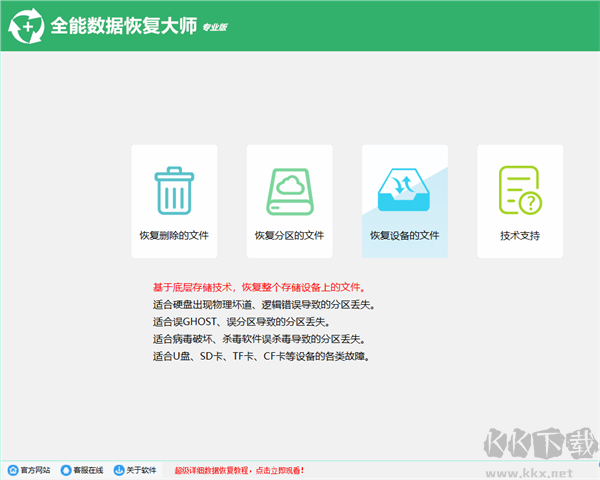Click the 专业版 edition label
The width and height of the screenshot is (600, 480).
pyautogui.click(x=215, y=27)
